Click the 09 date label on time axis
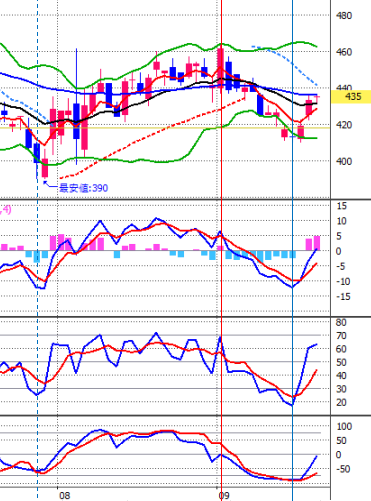The height and width of the screenshot is (501, 371). (x=224, y=495)
